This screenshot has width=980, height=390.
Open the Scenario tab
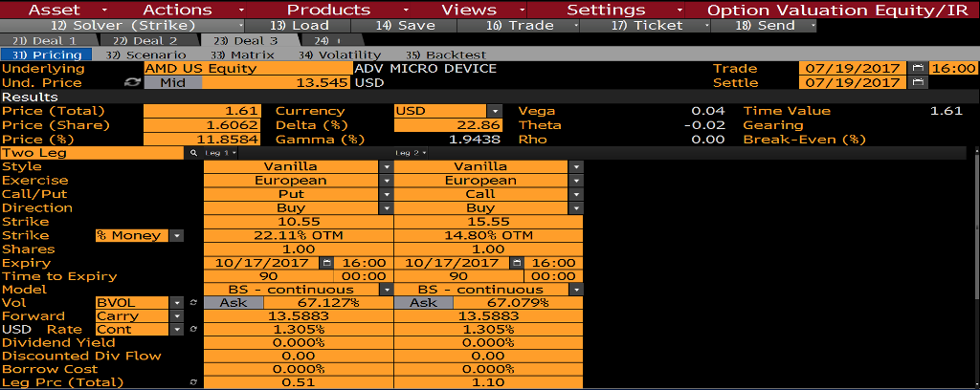pos(145,54)
